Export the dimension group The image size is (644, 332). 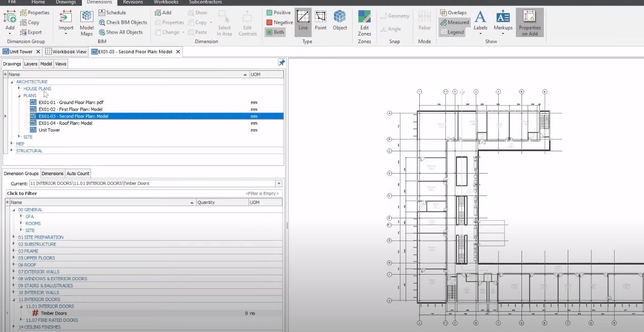click(x=31, y=32)
